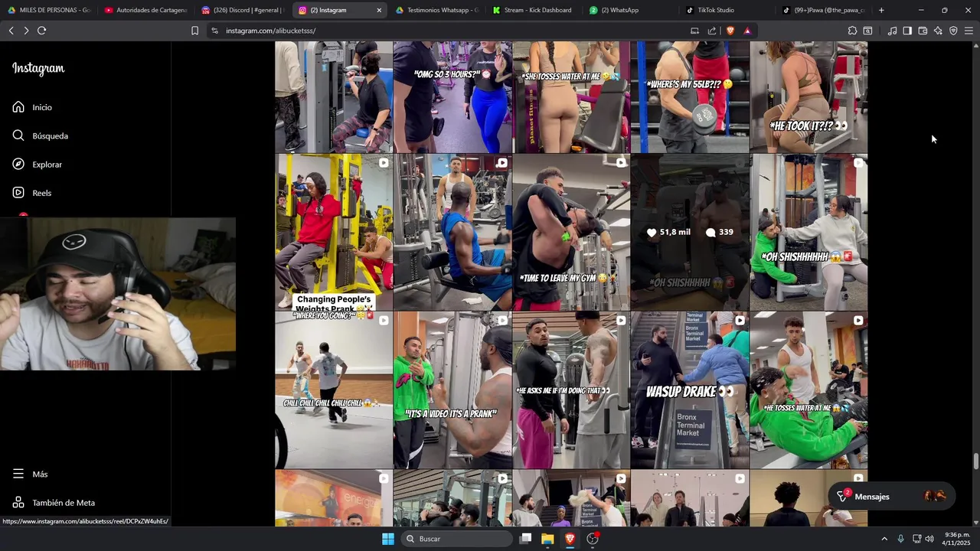Bookmark this page with bookmark icon
Screen dimensions: 980x551
(194, 31)
